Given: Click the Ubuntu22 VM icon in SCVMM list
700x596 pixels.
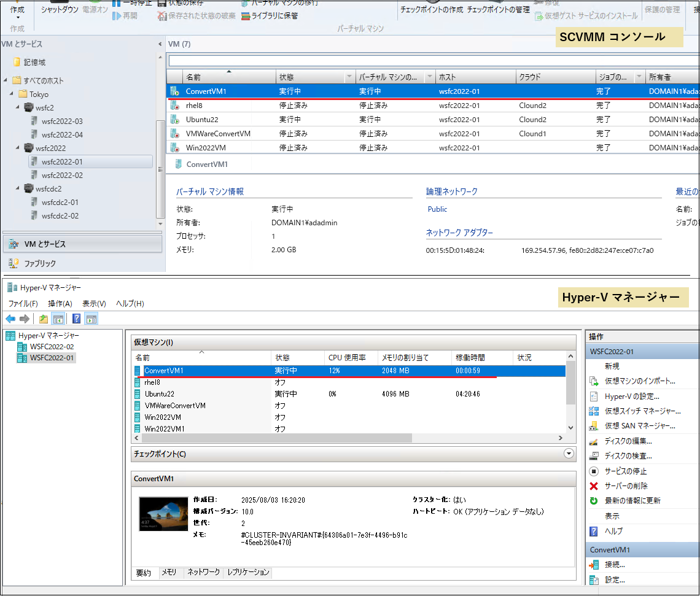Looking at the screenshot, I should tap(174, 120).
